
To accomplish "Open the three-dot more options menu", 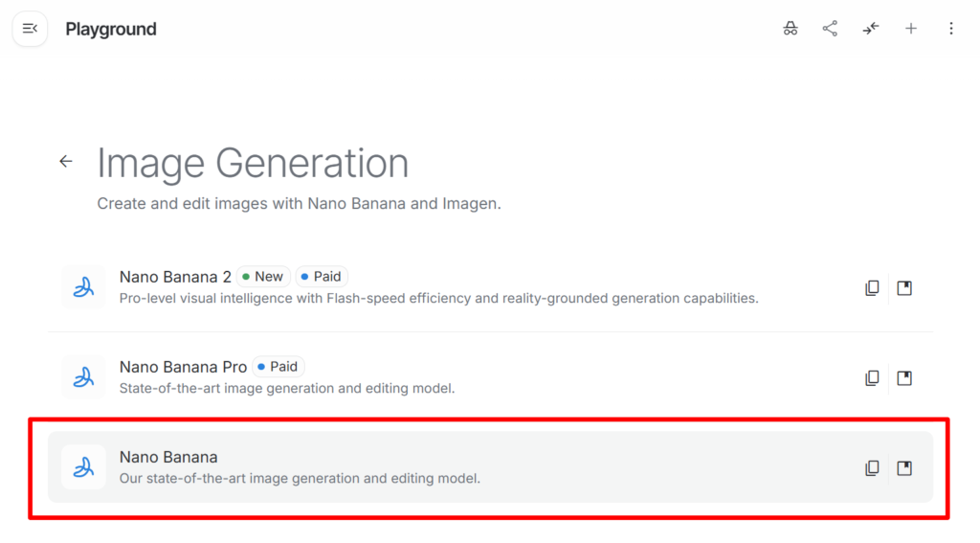I will coord(950,29).
